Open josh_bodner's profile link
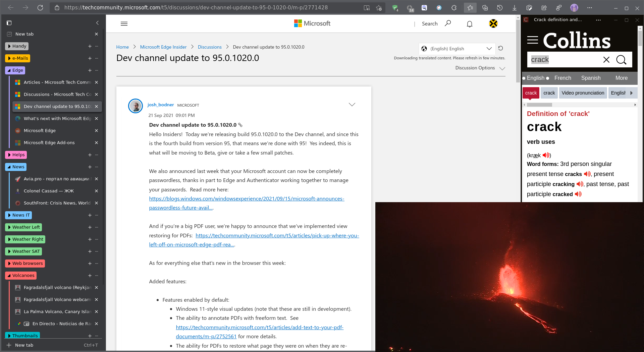 pos(160,105)
